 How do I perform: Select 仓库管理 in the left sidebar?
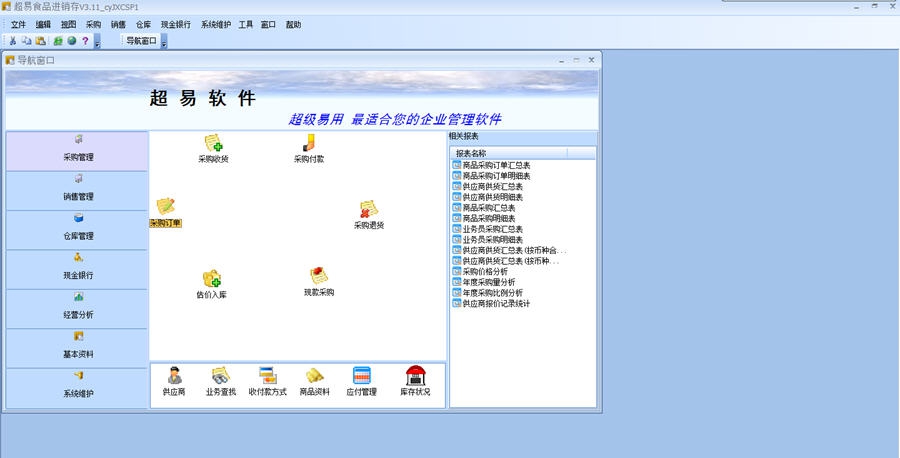pyautogui.click(x=77, y=229)
